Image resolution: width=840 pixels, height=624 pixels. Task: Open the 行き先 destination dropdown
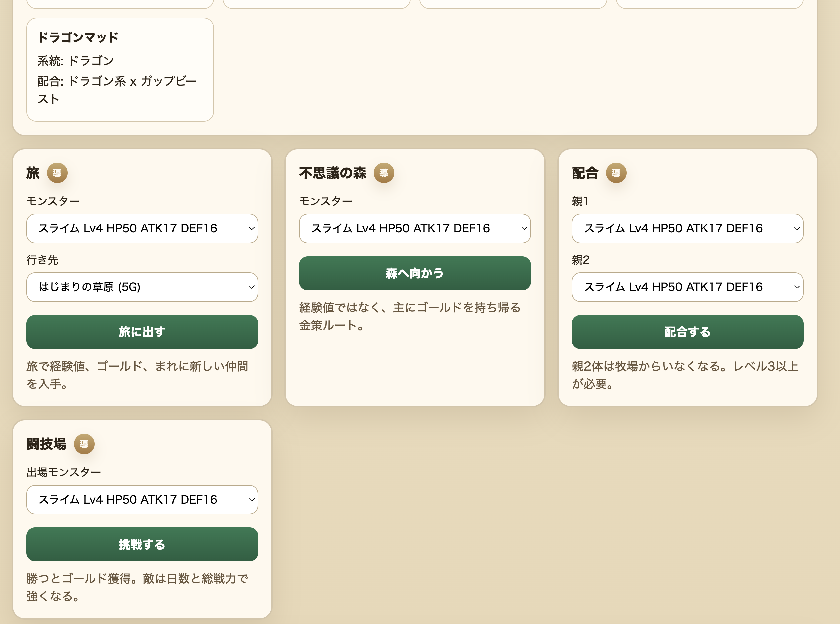142,287
